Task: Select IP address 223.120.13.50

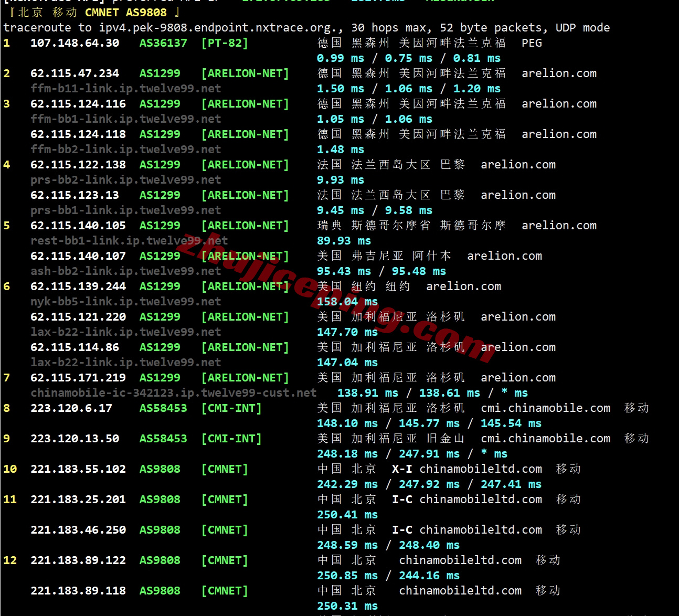Action: 75,439
